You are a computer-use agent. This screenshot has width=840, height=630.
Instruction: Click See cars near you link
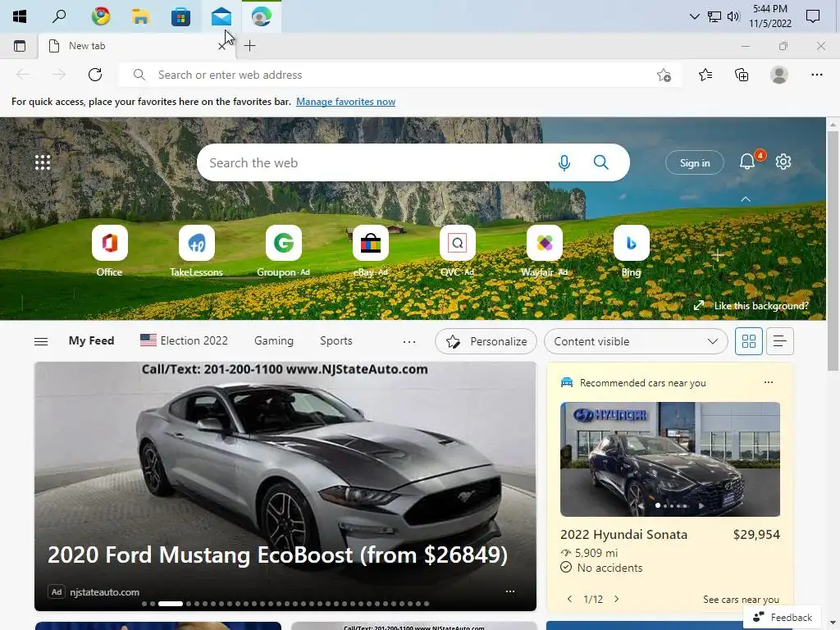(x=741, y=600)
